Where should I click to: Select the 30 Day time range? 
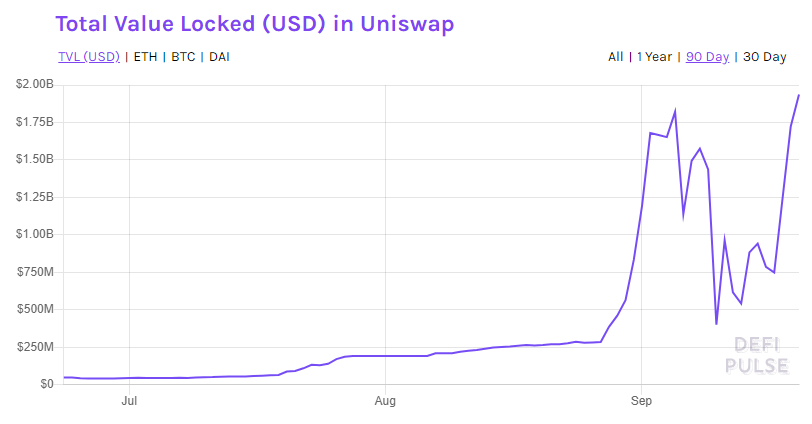(x=764, y=57)
